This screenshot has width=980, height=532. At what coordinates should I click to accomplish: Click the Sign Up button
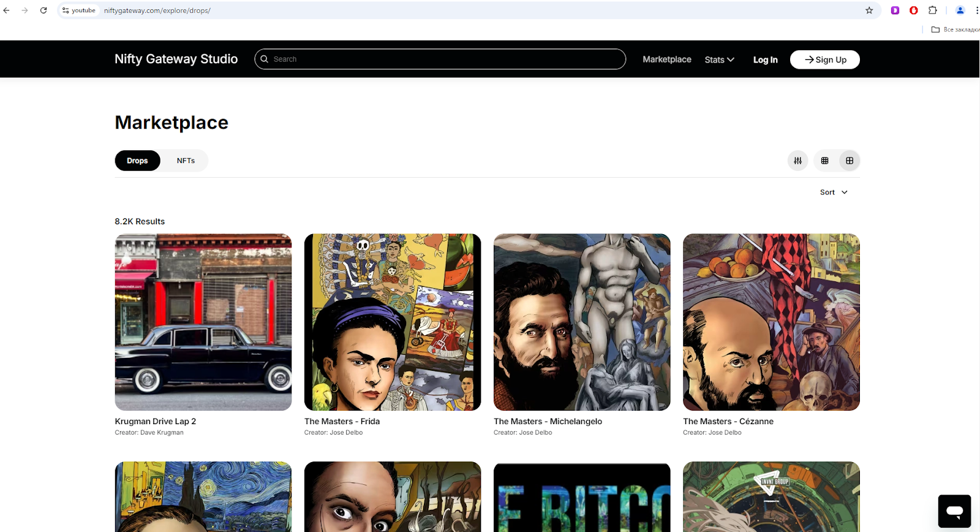[825, 59]
